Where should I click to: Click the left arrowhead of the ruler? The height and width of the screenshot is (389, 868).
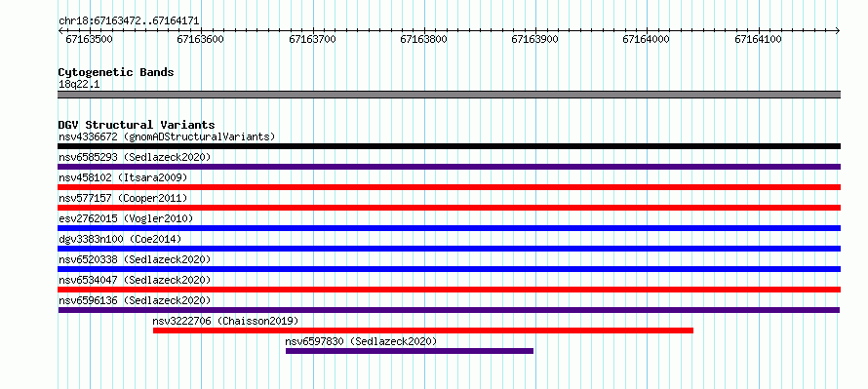pyautogui.click(x=60, y=31)
